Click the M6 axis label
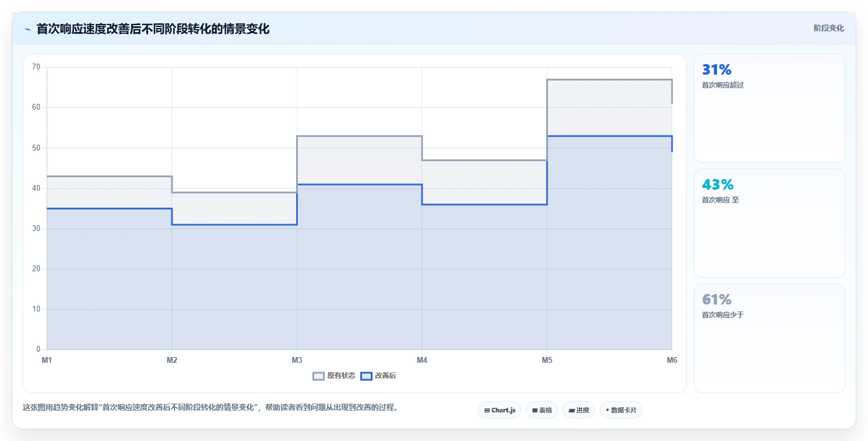Image resolution: width=868 pixels, height=441 pixels. click(x=672, y=360)
